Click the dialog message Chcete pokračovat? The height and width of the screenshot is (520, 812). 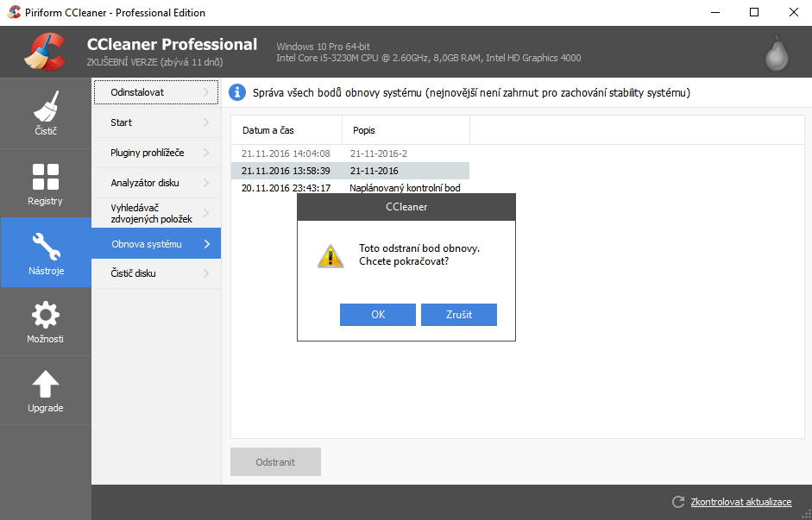coord(404,261)
